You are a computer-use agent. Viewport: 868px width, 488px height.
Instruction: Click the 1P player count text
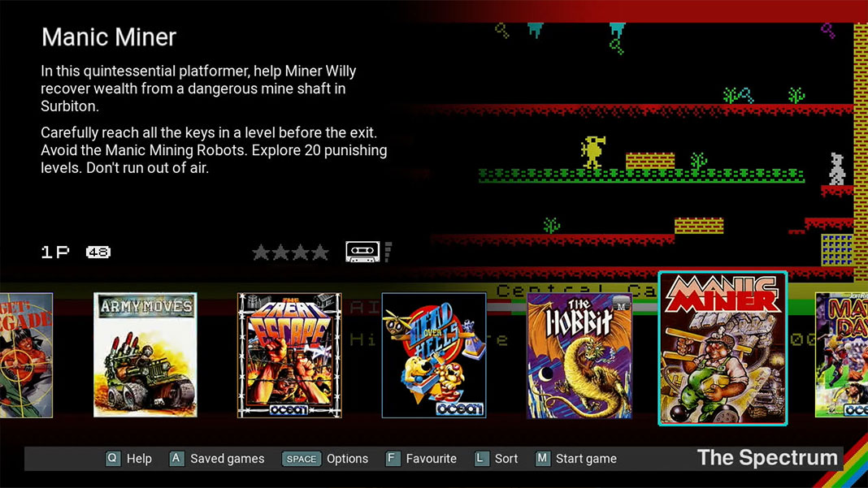(x=55, y=253)
